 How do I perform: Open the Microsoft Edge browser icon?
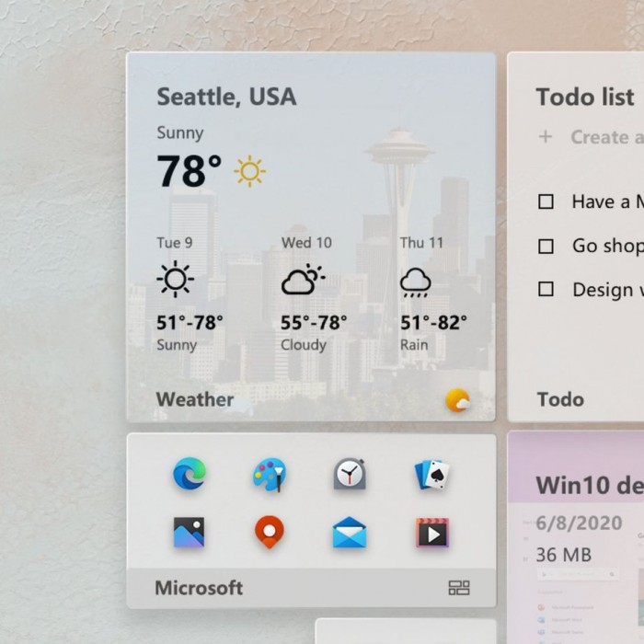coord(189,474)
